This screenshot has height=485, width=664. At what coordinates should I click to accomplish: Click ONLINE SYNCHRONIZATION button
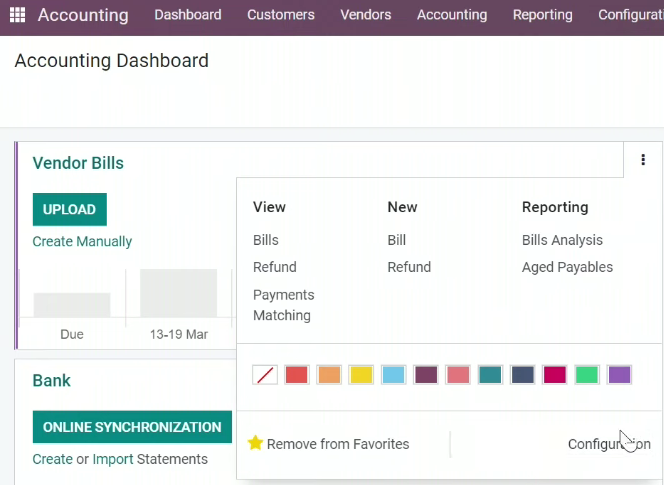tap(132, 427)
